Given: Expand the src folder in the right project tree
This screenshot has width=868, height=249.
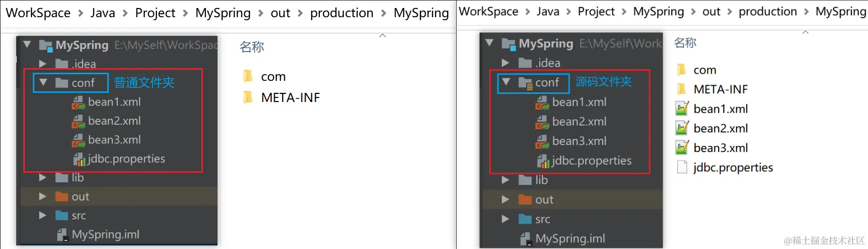Looking at the screenshot, I should click(505, 219).
